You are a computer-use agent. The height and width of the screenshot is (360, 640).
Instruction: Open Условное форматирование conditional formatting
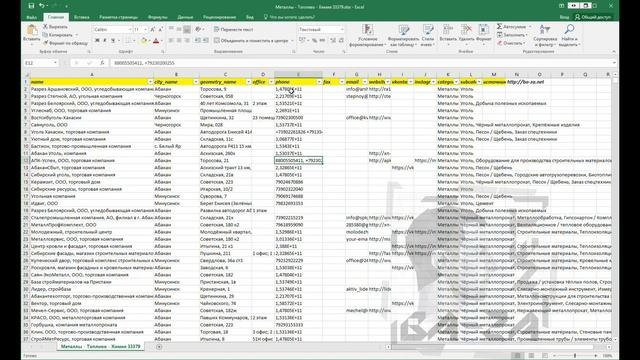click(368, 35)
